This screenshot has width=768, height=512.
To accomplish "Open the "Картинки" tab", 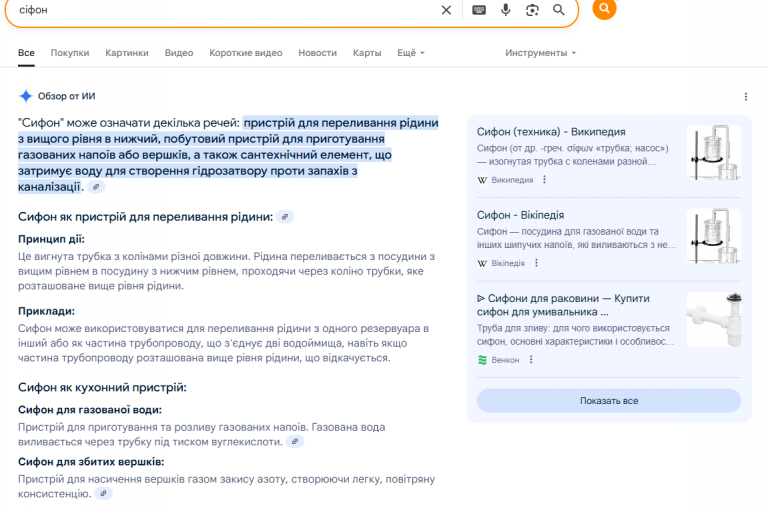I will coord(127,53).
